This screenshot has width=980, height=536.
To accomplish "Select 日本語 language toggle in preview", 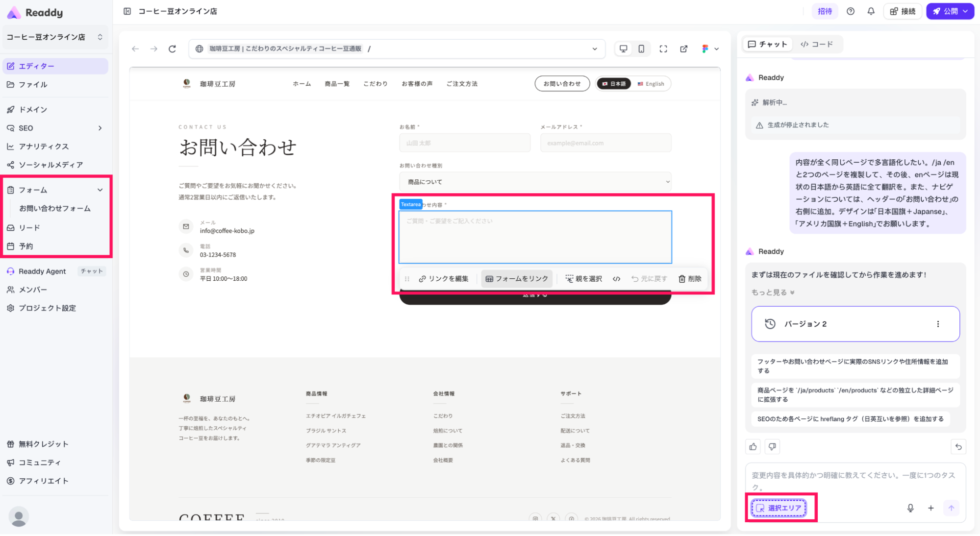I will [614, 84].
